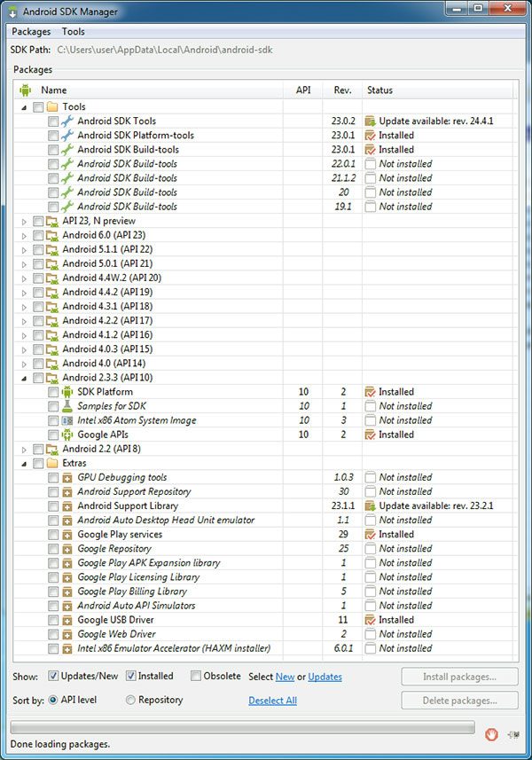
Task: Click the icon of Build-tools rev. 19.1
Action: (67, 207)
